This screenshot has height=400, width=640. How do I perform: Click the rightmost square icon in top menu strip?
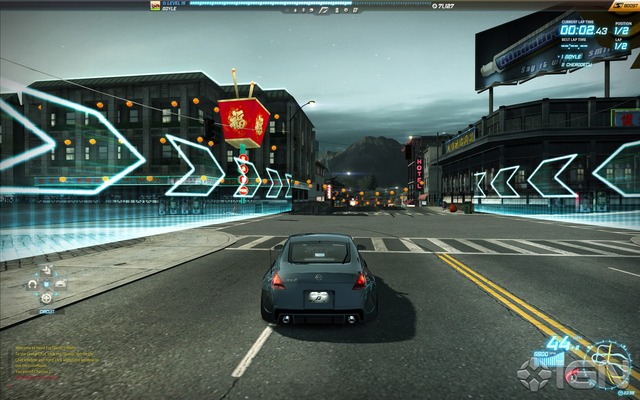click(356, 10)
